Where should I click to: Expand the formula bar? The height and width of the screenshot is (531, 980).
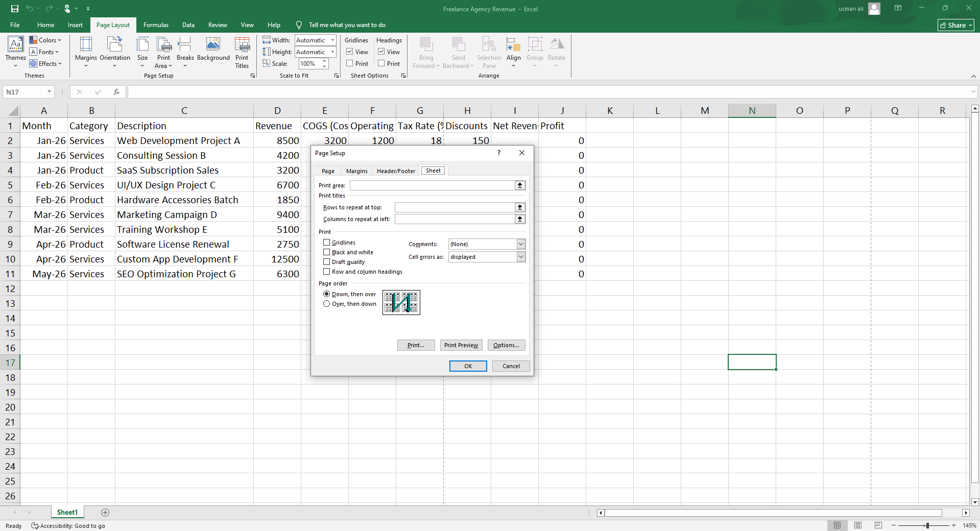click(x=973, y=92)
